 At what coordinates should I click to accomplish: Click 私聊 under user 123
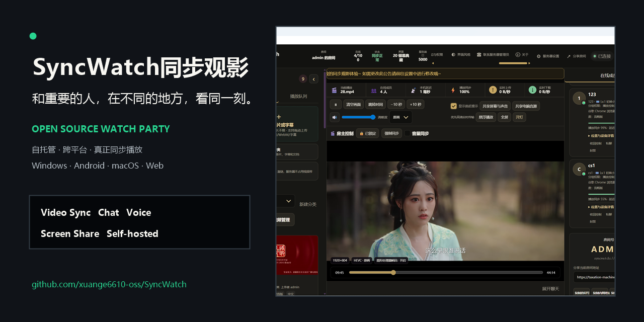[x=609, y=143]
